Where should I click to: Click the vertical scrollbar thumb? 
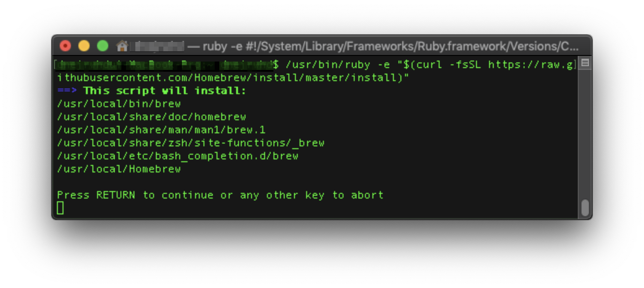tap(585, 208)
